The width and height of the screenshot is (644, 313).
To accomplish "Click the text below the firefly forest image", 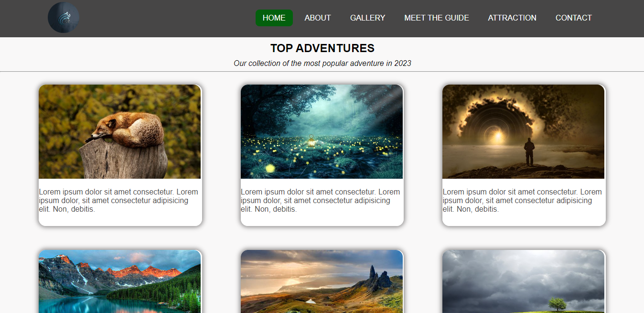I will pyautogui.click(x=321, y=201).
